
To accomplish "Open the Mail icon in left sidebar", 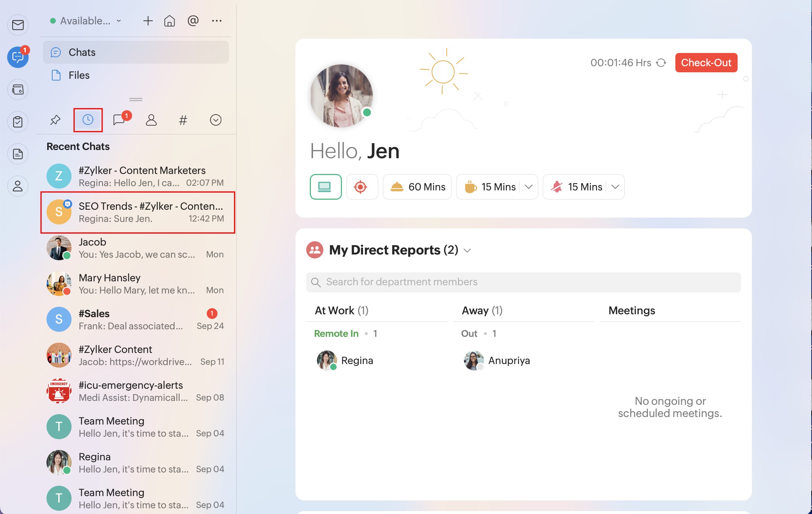I will pos(18,25).
